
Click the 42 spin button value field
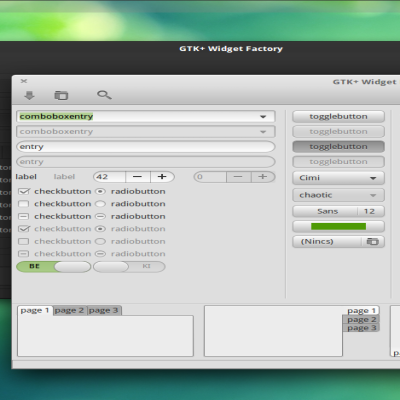110,177
